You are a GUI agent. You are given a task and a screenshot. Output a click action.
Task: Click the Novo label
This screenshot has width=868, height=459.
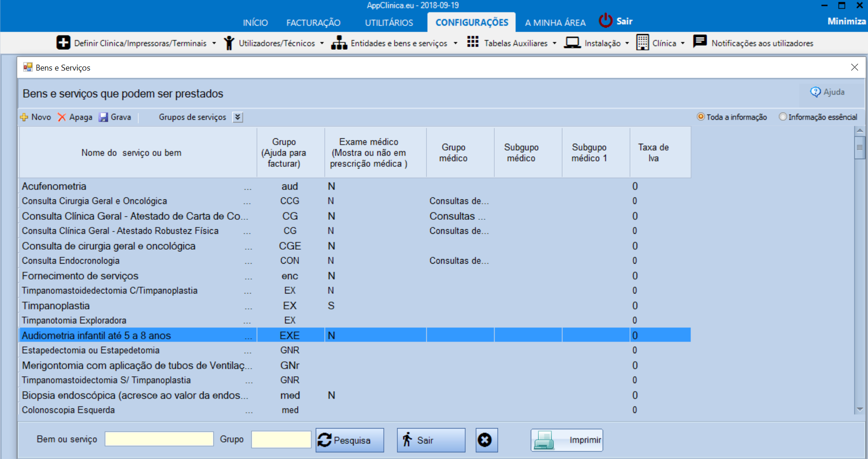point(41,117)
